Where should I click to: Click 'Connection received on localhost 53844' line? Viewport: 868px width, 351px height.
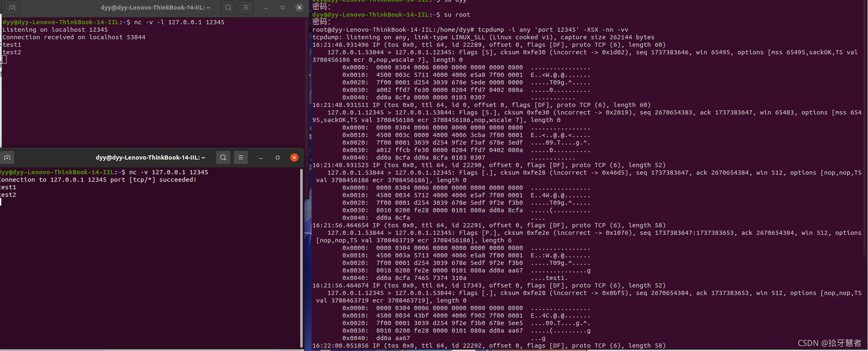(x=74, y=37)
